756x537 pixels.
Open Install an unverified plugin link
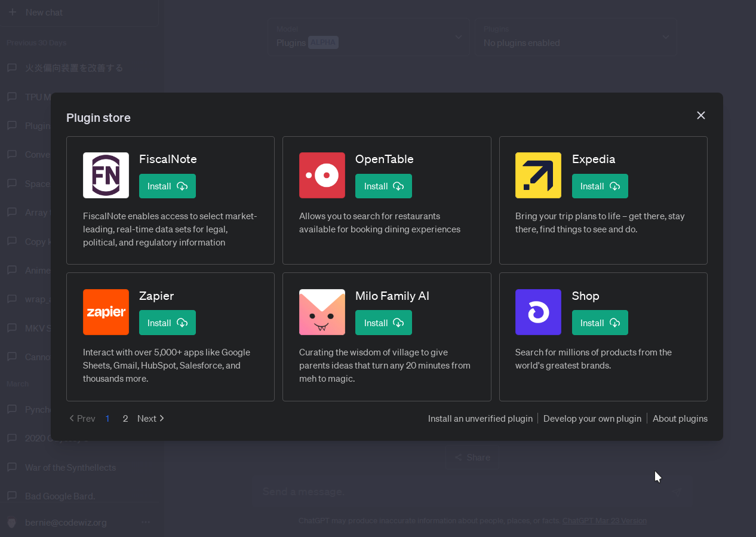(x=480, y=419)
